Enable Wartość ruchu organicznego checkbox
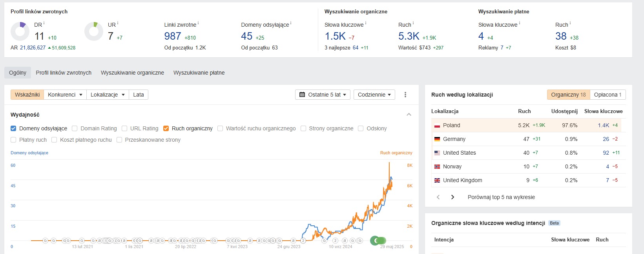The height and width of the screenshot is (254, 644). (220, 128)
